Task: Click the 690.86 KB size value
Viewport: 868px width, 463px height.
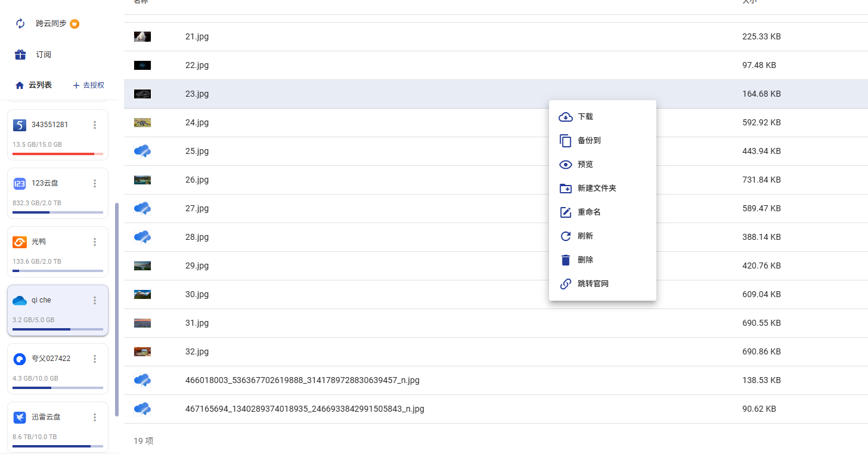Action: (761, 351)
